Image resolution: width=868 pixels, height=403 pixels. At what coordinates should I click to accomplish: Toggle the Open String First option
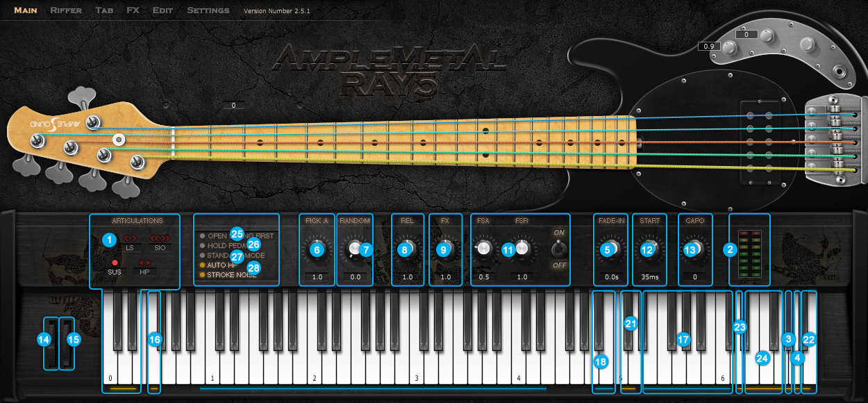coord(236,236)
